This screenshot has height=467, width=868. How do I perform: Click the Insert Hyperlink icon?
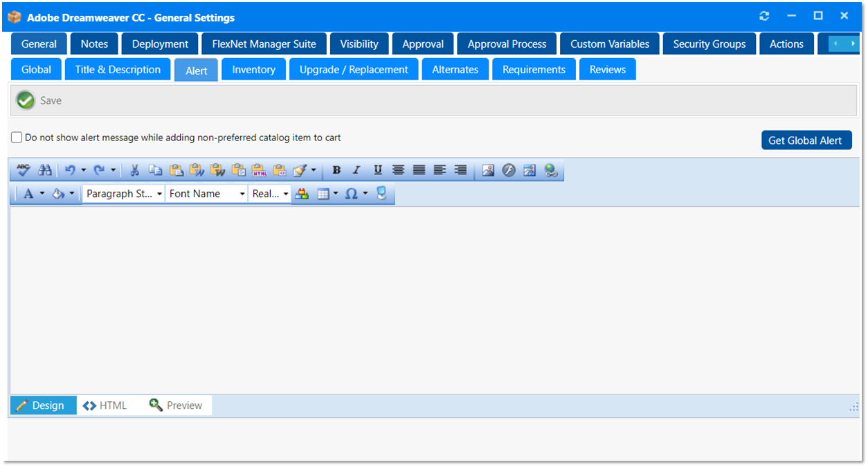click(x=551, y=170)
